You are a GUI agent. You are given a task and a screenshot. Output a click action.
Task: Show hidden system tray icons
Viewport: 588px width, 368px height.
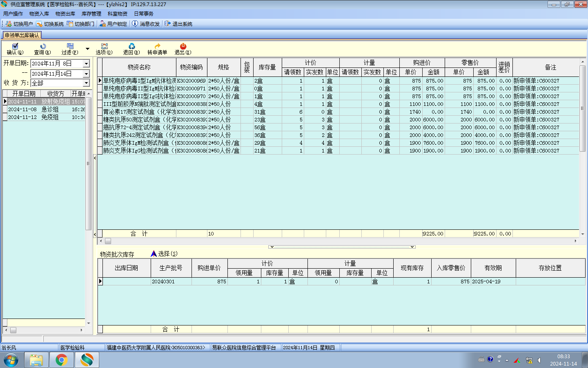point(507,360)
